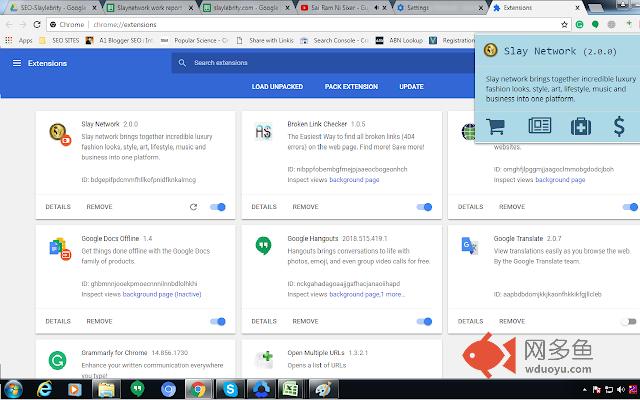Reload the page in Chrome toolbar

coord(37,24)
